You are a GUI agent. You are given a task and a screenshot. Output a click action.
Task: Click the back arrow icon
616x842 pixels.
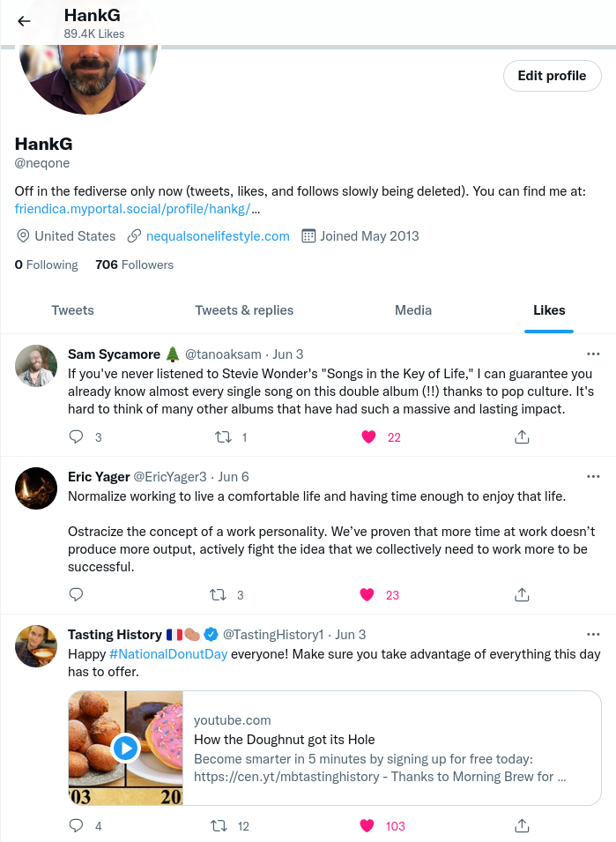24,22
